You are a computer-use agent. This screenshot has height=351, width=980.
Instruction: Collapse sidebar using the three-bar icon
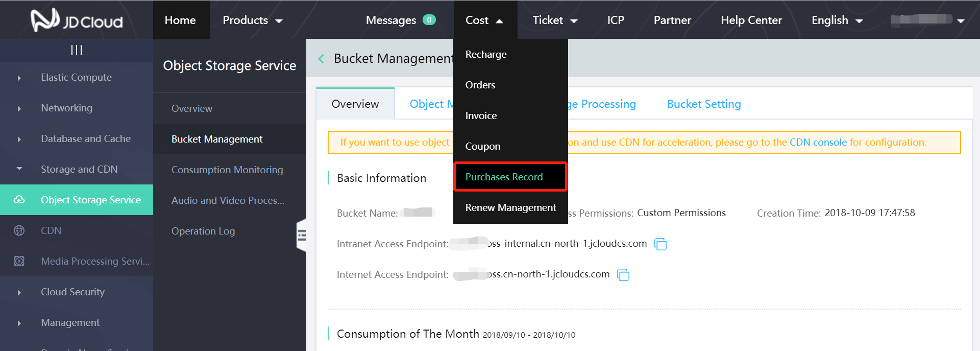tap(77, 50)
